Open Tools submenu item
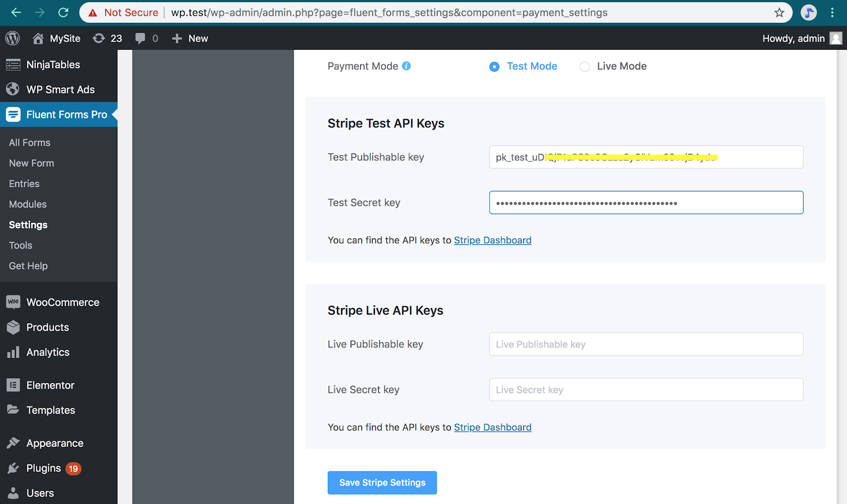847x504 pixels. point(21,245)
